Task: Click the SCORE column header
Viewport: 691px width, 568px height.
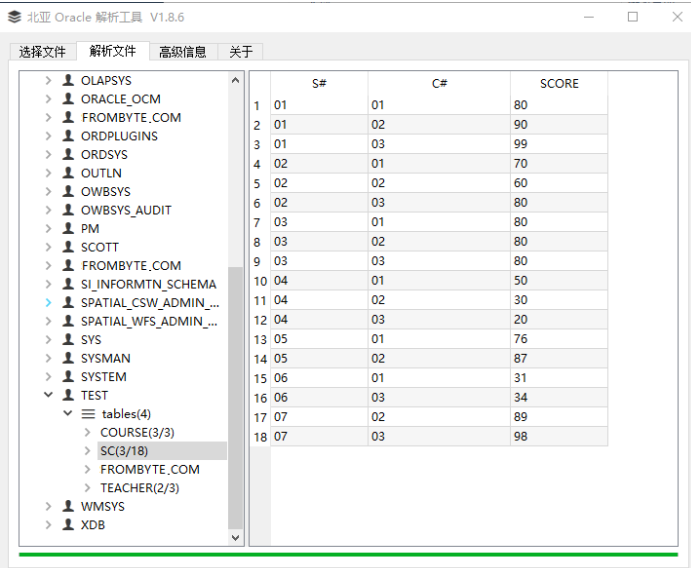Action: click(558, 84)
